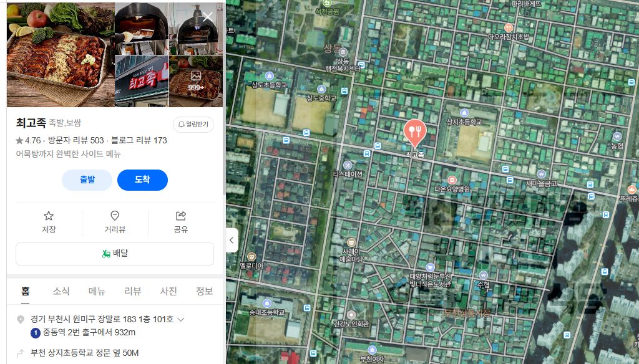Open 블로그 리뷰 173 reviews
Viewport: 639px width, 364px height.
(139, 140)
